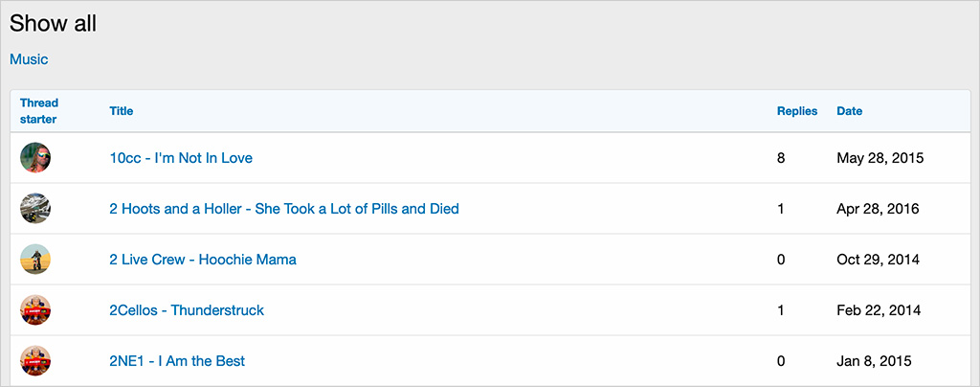Click avatar beside 2NE1 - I Am the Best
The image size is (980, 387).
[35, 360]
